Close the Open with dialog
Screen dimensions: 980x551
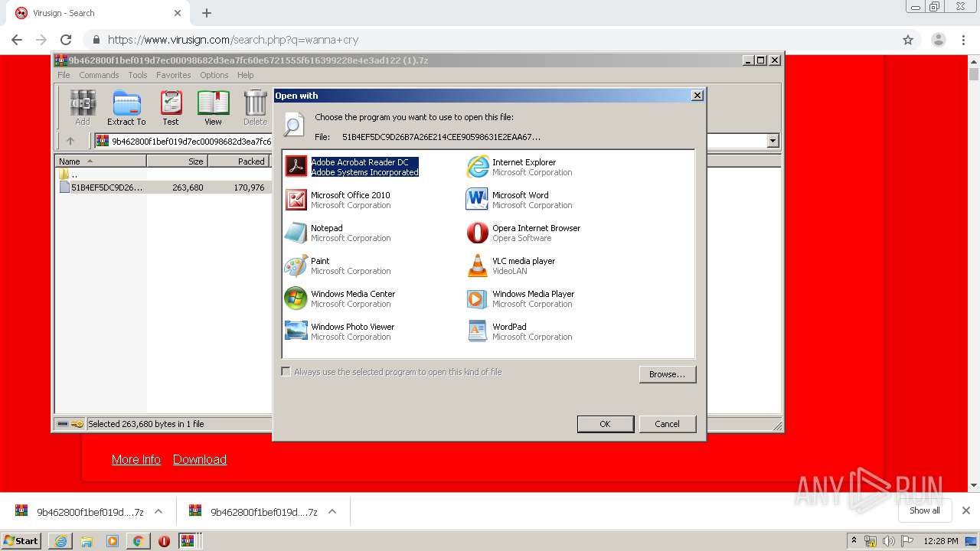click(x=697, y=96)
